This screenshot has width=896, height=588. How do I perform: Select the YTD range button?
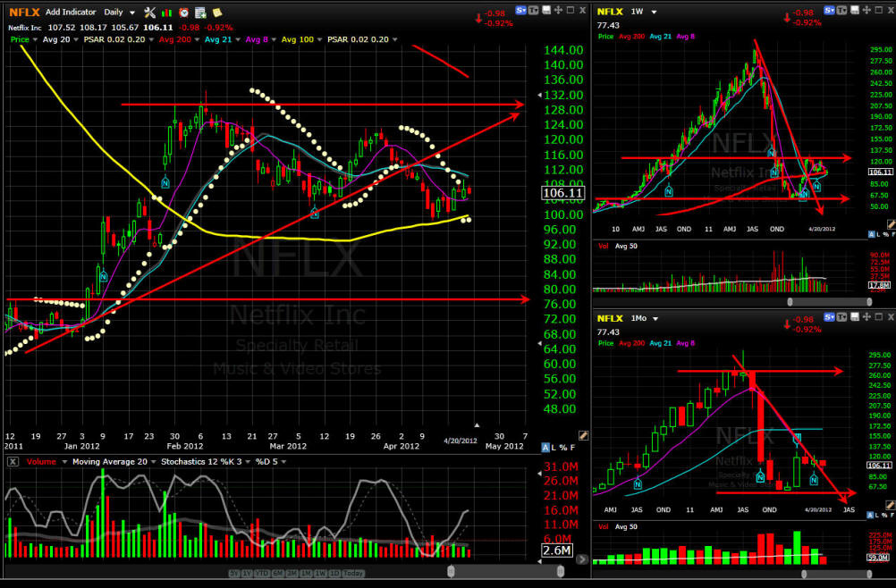coord(262,573)
